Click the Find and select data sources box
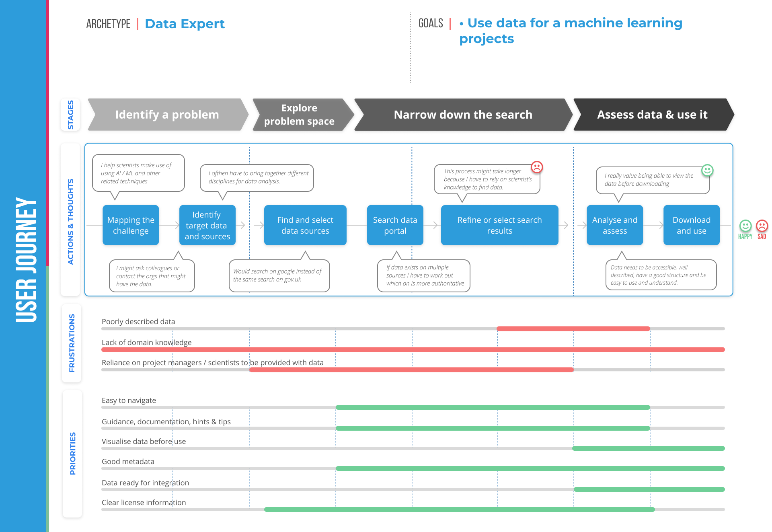This screenshot has height=532, width=772. (305, 225)
